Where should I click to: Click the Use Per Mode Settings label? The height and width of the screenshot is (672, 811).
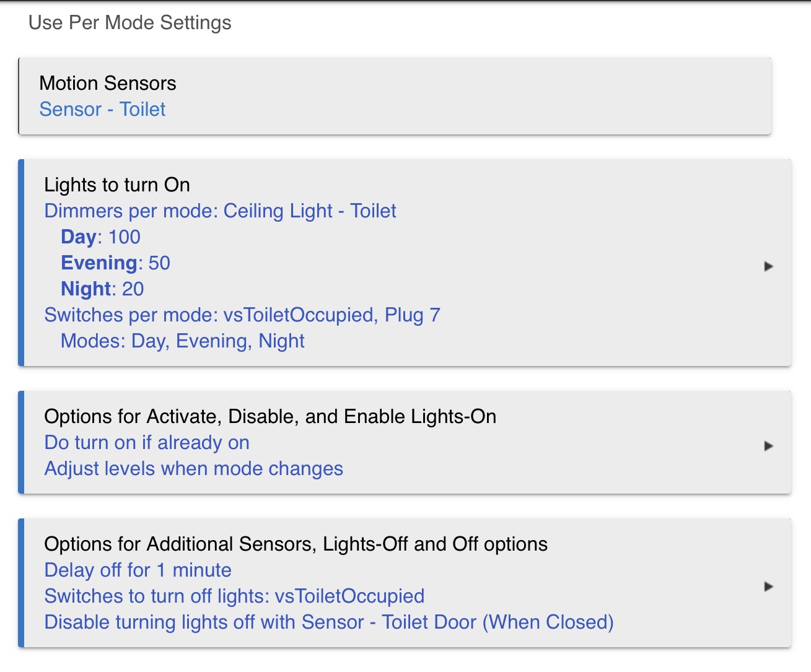[130, 22]
